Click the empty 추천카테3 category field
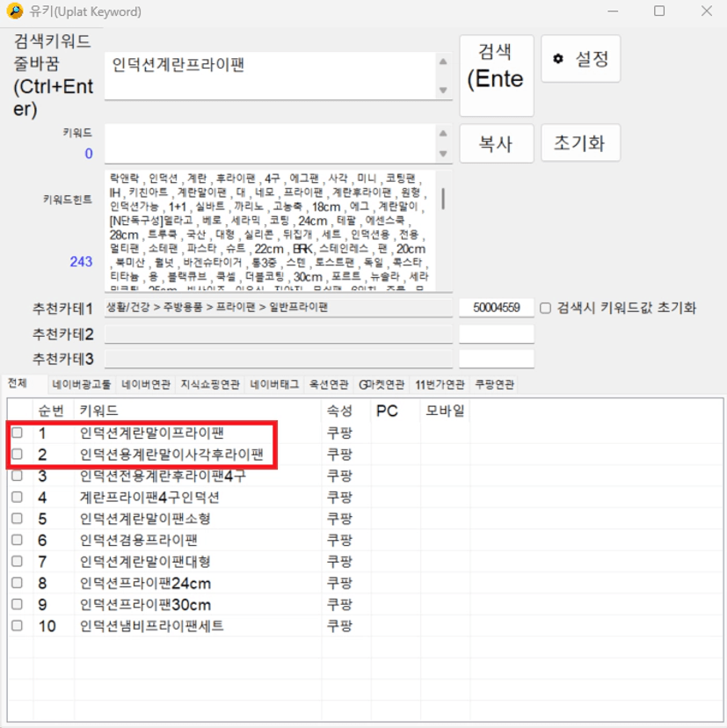 279,359
